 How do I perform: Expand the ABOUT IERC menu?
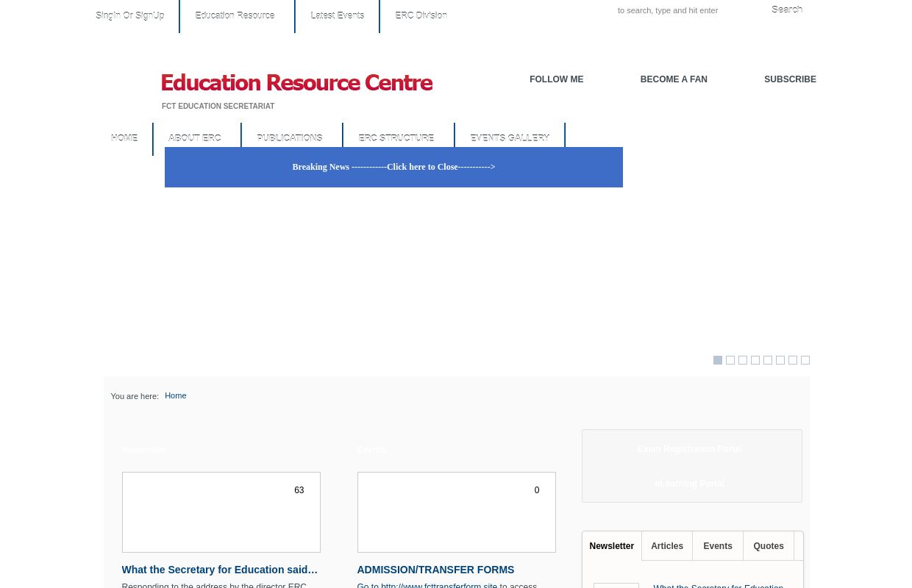(194, 137)
